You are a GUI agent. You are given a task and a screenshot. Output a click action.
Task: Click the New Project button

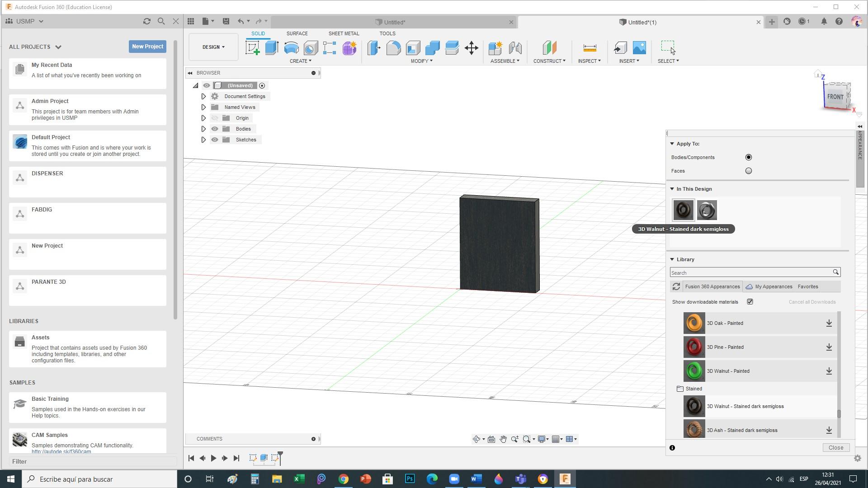pos(147,47)
